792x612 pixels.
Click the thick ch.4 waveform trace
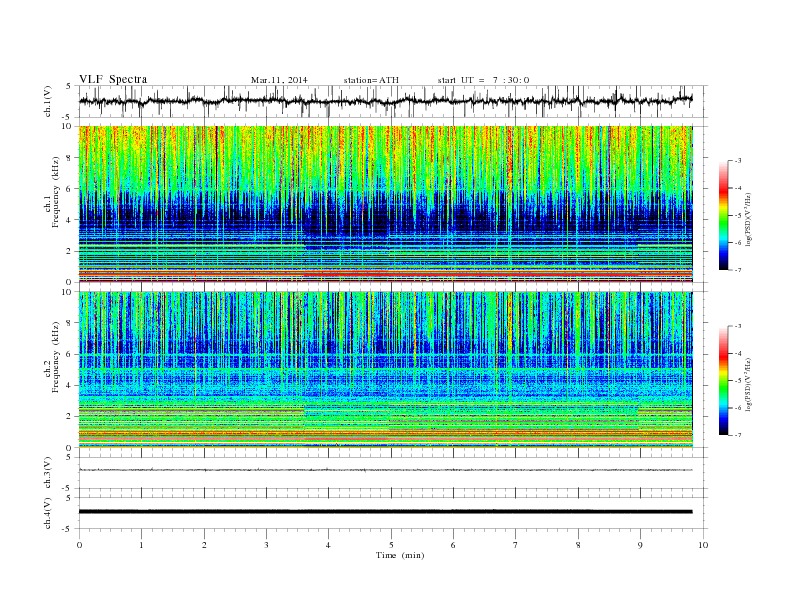[386, 512]
